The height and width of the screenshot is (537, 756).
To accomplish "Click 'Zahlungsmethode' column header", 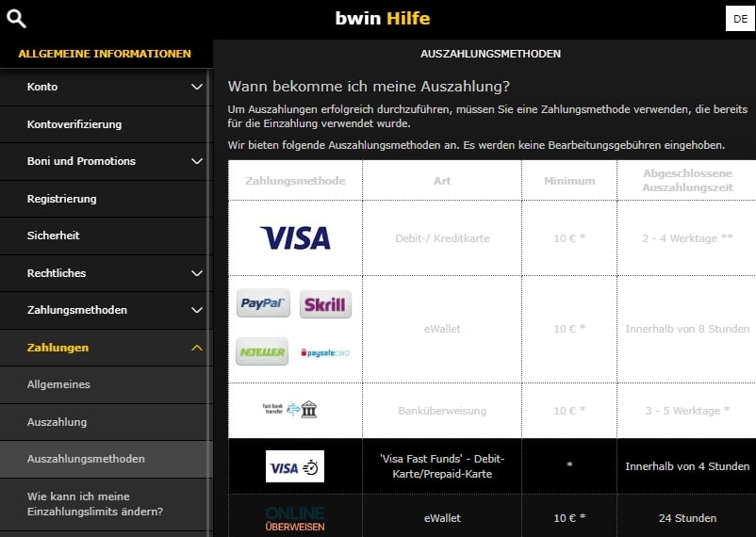I will (x=296, y=181).
